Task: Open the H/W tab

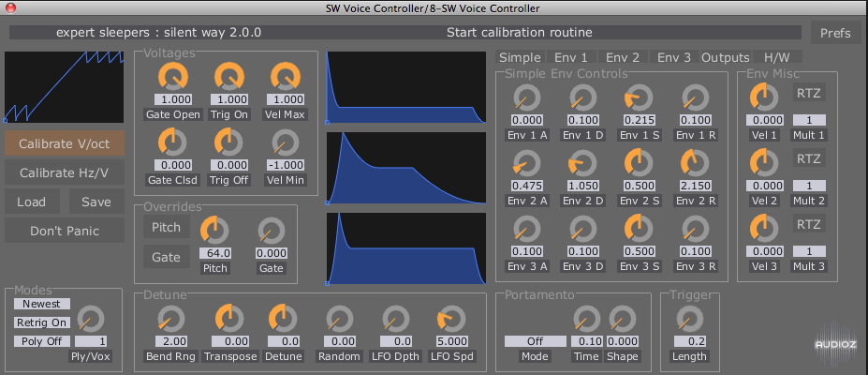Action: click(778, 57)
